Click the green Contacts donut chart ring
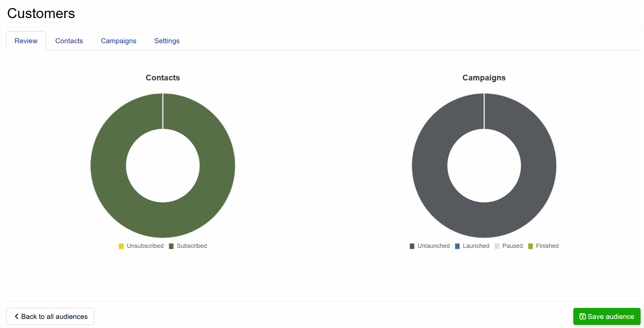Image resolution: width=644 pixels, height=328 pixels. point(163,220)
